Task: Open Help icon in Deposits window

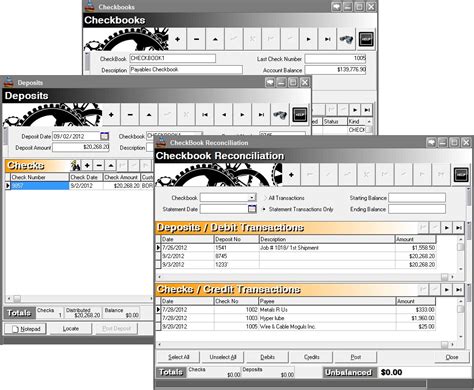Action: point(300,115)
